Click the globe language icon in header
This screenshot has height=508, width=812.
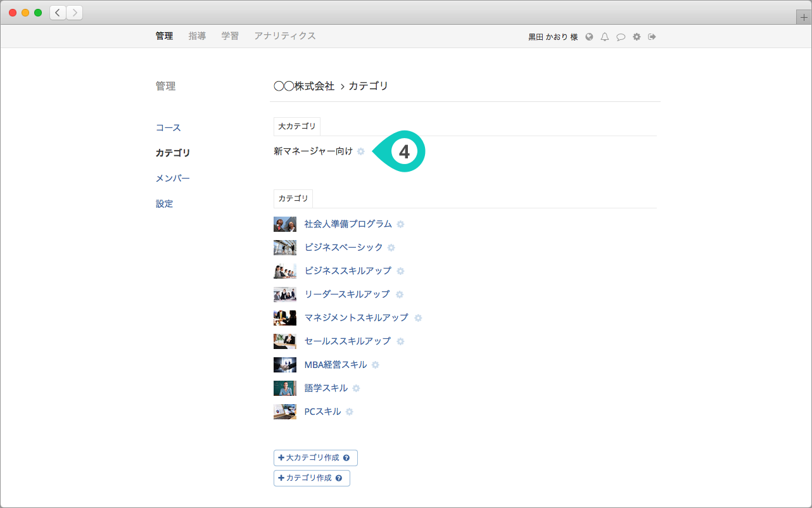pos(589,37)
